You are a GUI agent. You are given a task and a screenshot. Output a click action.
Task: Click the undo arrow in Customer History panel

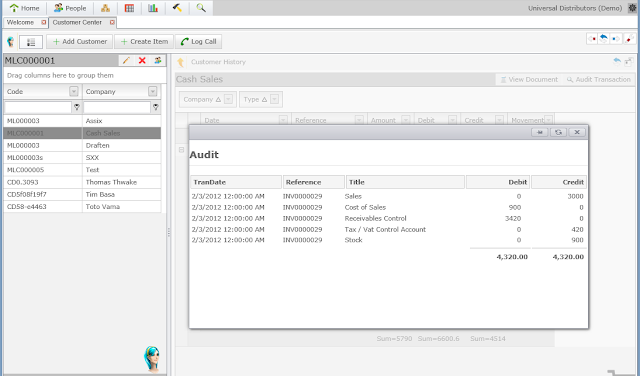pyautogui.click(x=617, y=62)
